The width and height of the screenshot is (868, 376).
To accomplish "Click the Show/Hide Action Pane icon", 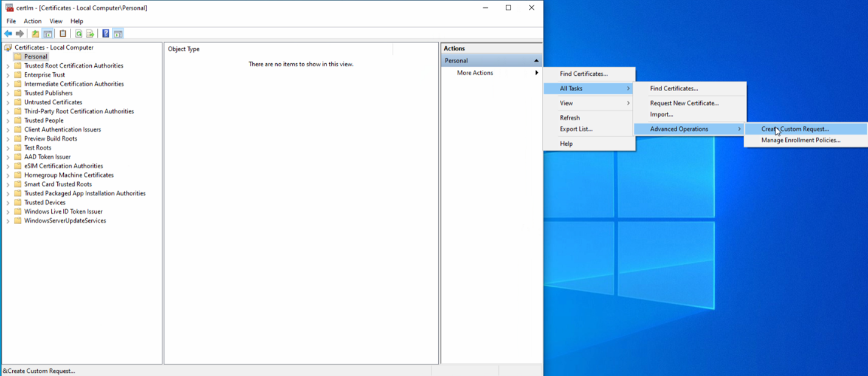I will tap(117, 33).
